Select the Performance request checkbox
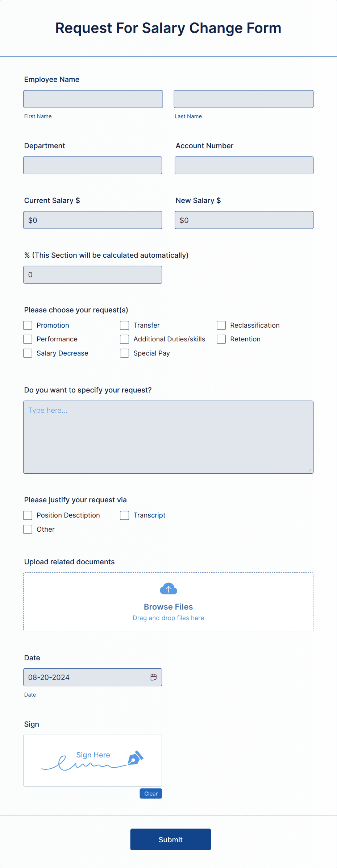This screenshot has height=868, width=337. coord(28,339)
